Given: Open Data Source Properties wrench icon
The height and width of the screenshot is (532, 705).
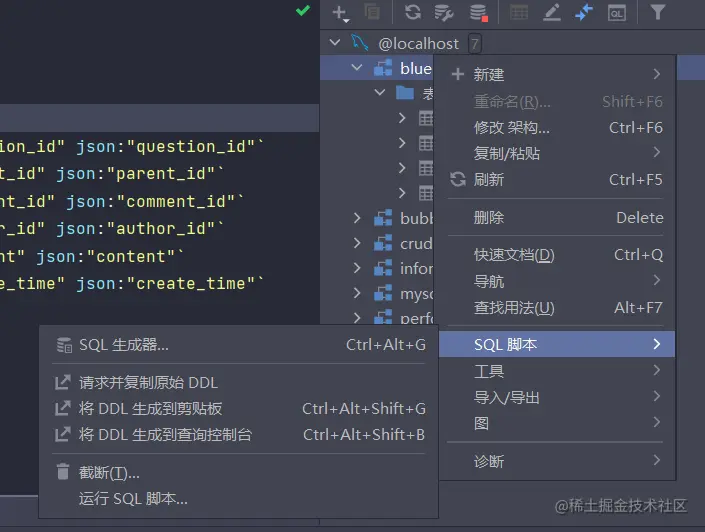Looking at the screenshot, I should (444, 12).
